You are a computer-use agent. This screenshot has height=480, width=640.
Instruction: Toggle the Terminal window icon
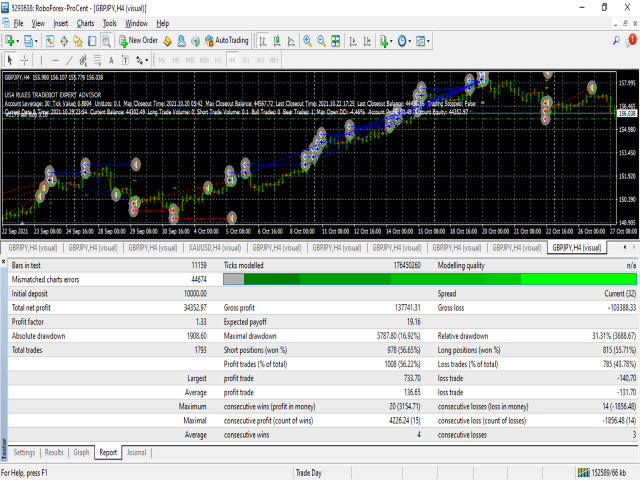pyautogui.click(x=92, y=41)
